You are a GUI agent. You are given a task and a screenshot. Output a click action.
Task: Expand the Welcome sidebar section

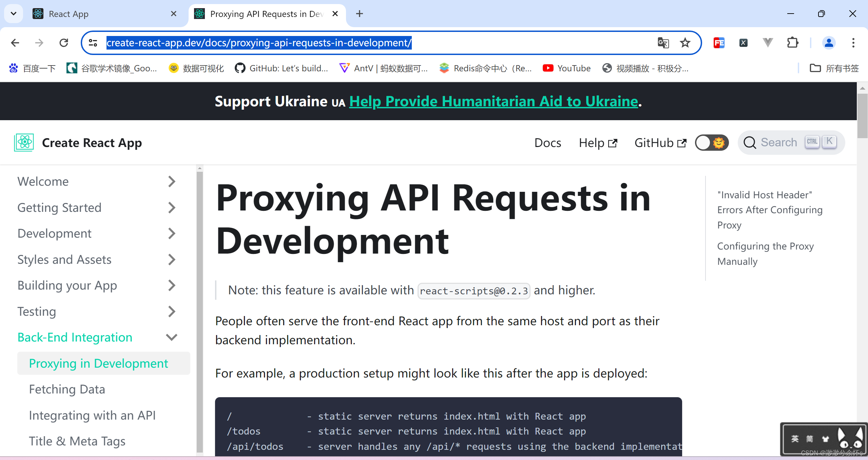pos(172,182)
